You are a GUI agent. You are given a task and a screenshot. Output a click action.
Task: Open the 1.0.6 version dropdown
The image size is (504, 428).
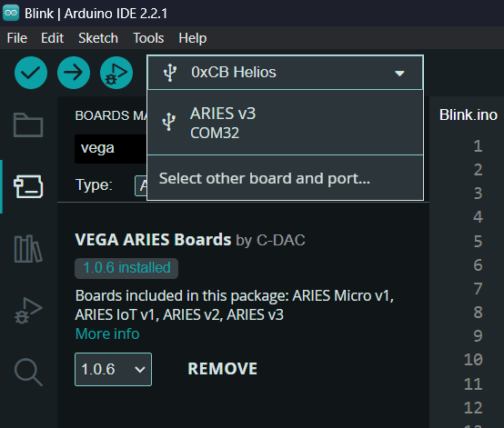pos(113,369)
